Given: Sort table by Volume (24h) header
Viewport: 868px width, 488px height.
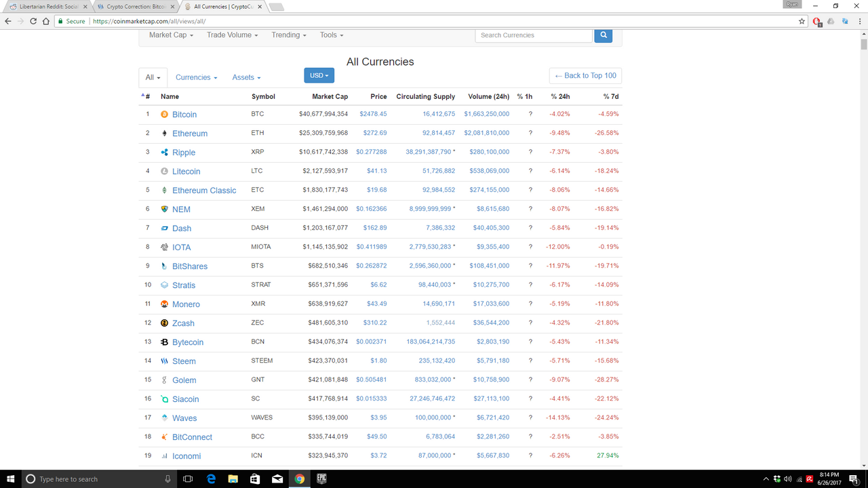Looking at the screenshot, I should tap(488, 96).
